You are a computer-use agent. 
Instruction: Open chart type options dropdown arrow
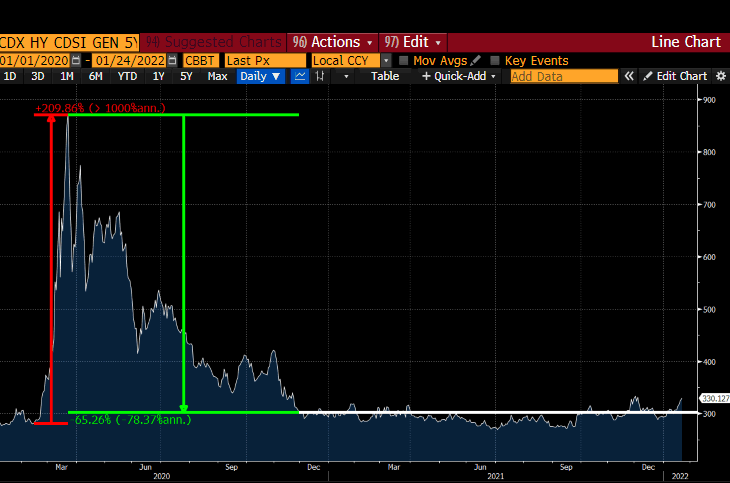click(x=346, y=76)
